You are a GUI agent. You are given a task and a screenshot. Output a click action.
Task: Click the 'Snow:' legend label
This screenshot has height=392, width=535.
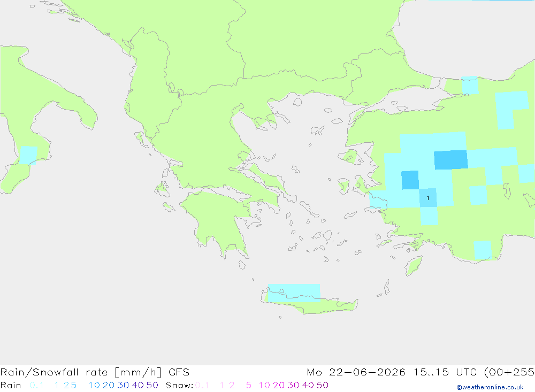179,385
